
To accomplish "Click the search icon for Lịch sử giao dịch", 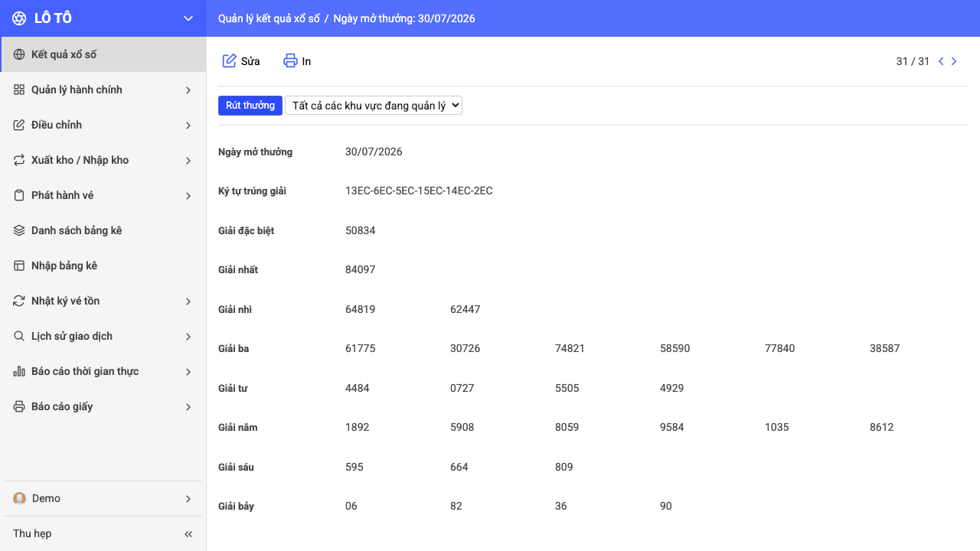I will pyautogui.click(x=19, y=337).
